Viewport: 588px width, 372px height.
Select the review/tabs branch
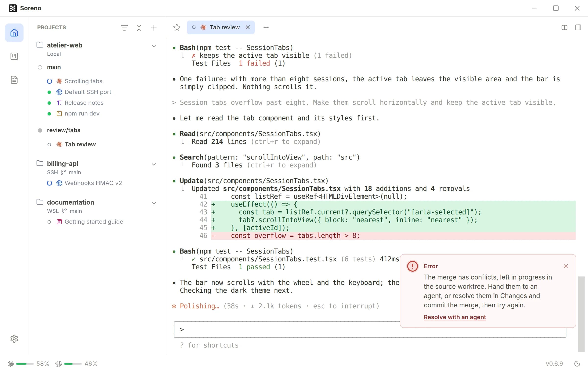click(64, 130)
